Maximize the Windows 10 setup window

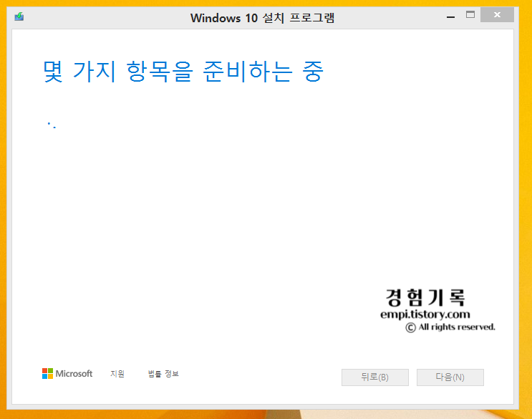470,14
